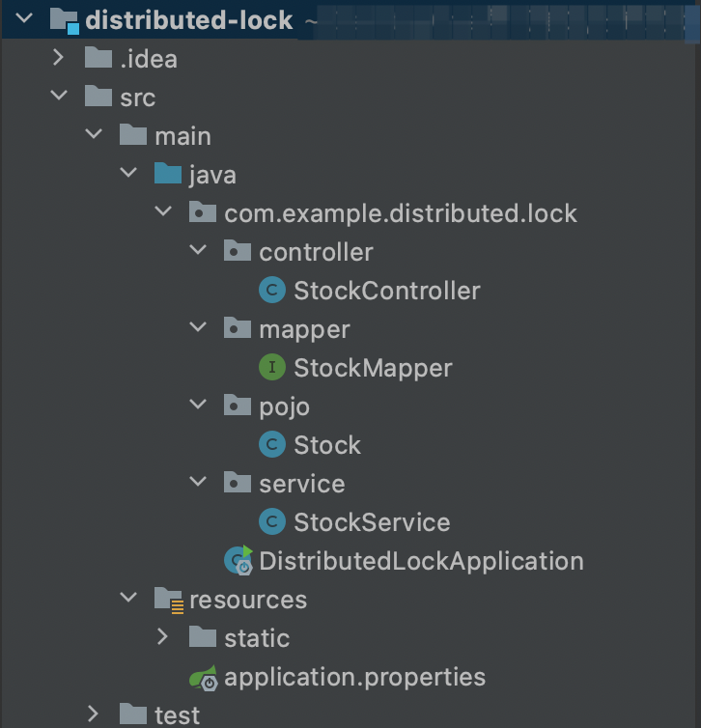Select the java label
Viewport: 701px width, 728px height.
pos(212,176)
